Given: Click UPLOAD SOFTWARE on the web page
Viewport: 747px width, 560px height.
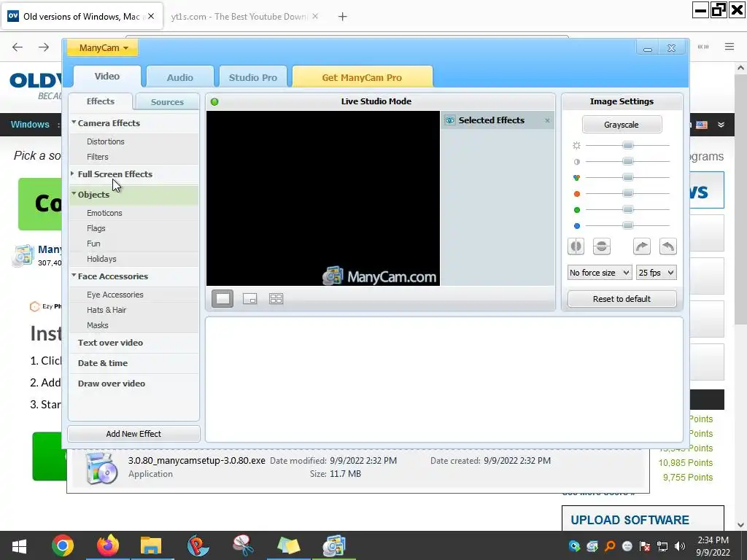Looking at the screenshot, I should 630,520.
